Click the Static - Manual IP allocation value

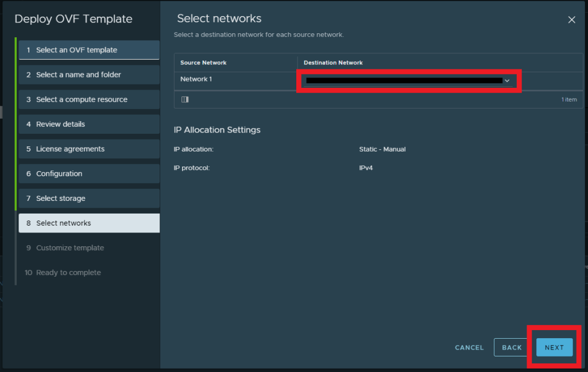point(382,149)
